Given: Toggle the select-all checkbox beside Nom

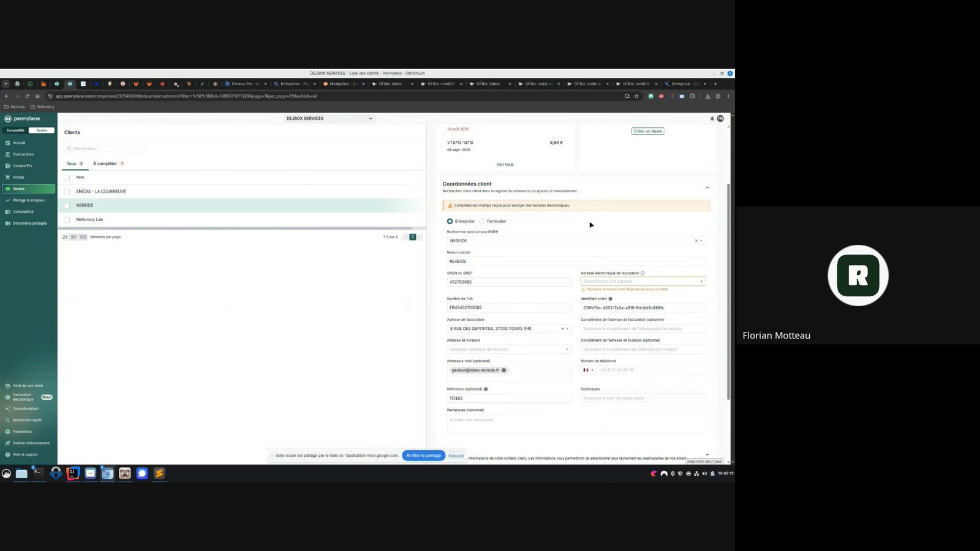Looking at the screenshot, I should coord(67,178).
